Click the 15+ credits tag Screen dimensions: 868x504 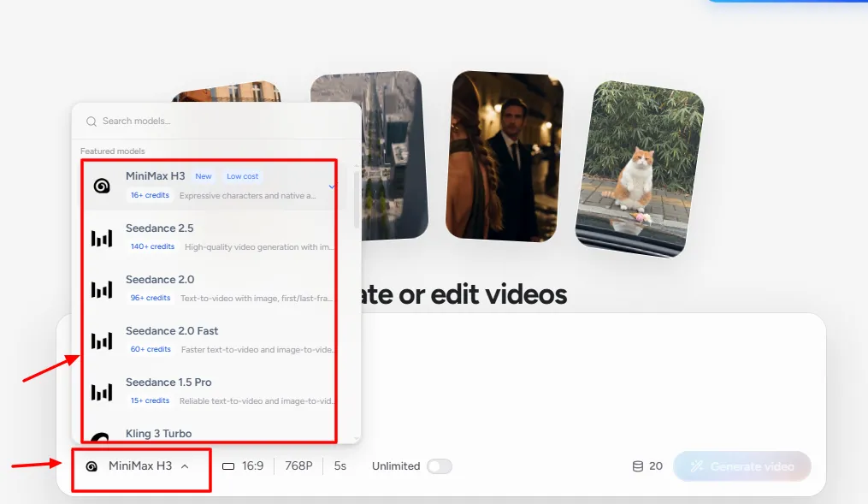pos(150,400)
